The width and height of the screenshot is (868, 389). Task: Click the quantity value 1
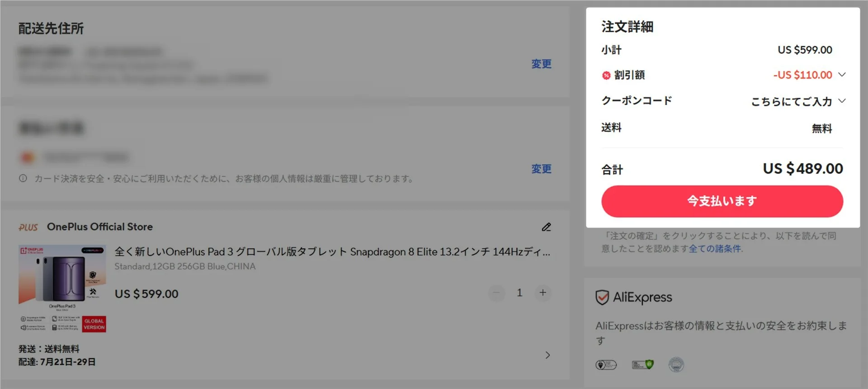point(519,293)
